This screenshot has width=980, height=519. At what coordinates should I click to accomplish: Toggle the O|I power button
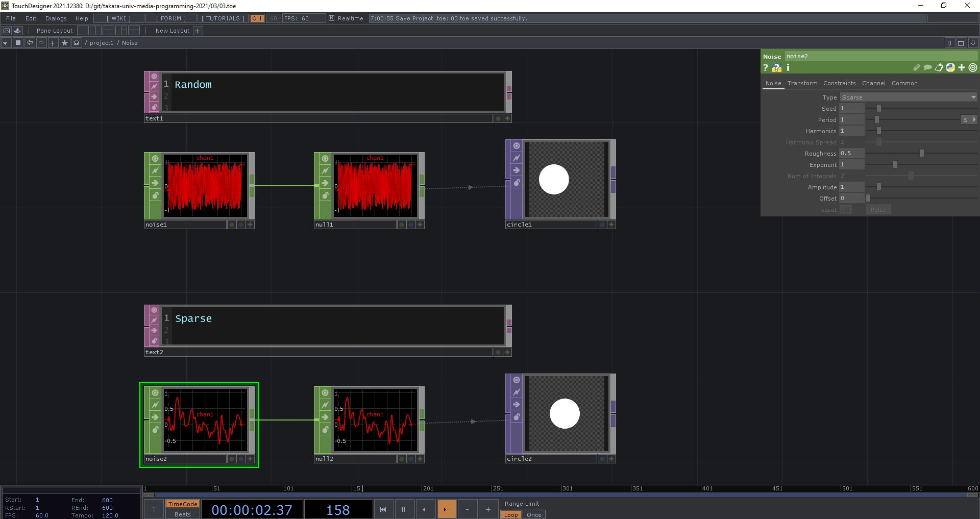coord(257,18)
